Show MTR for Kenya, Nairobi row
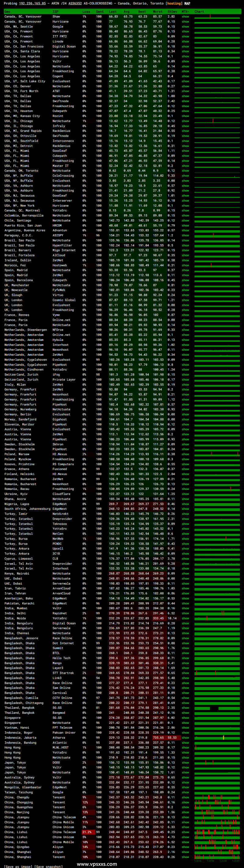This screenshot has width=244, height=868. point(185,573)
